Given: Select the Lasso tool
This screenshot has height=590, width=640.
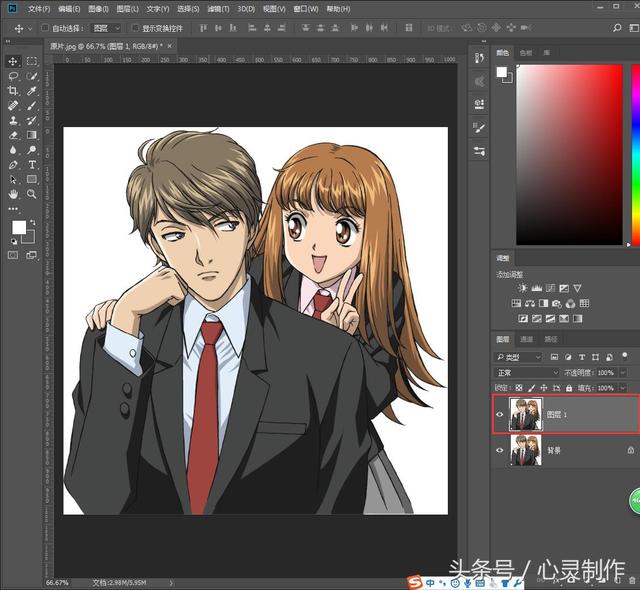Looking at the screenshot, I should tap(13, 76).
